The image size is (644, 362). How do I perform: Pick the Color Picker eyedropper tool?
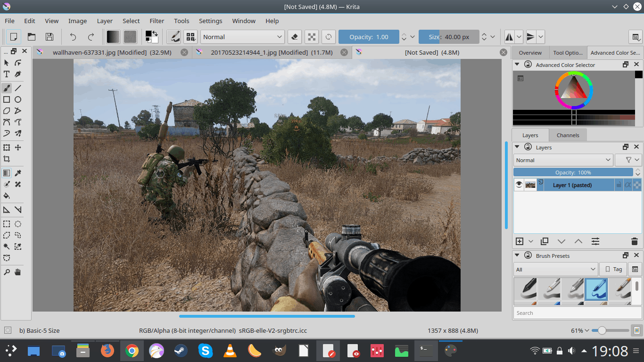click(x=18, y=173)
